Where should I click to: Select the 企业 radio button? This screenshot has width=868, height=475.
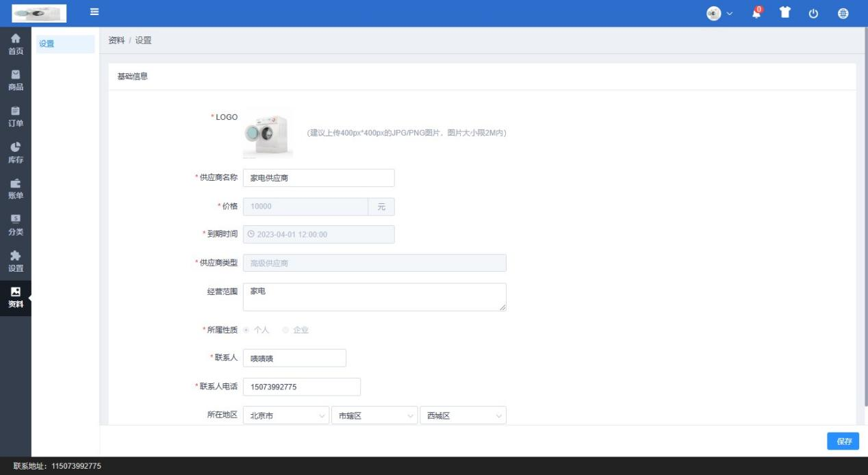(285, 330)
